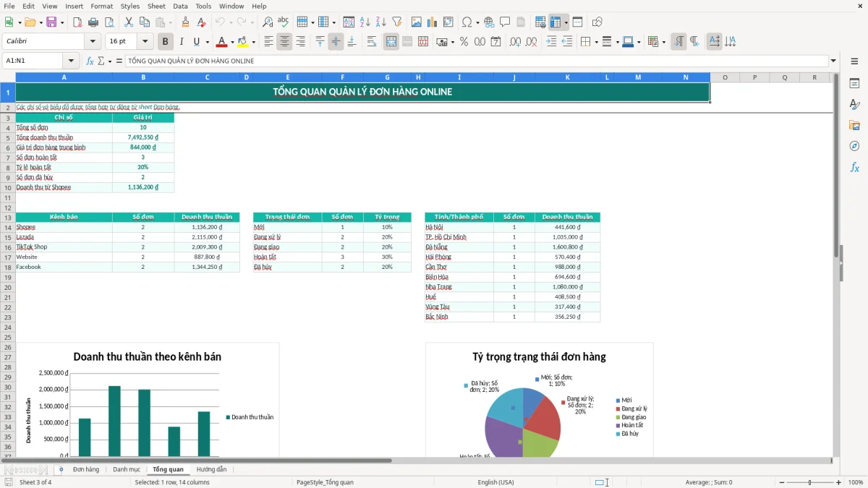This screenshot has width=868, height=488.
Task: Open the Function Wizard fx icon
Action: pyautogui.click(x=90, y=61)
